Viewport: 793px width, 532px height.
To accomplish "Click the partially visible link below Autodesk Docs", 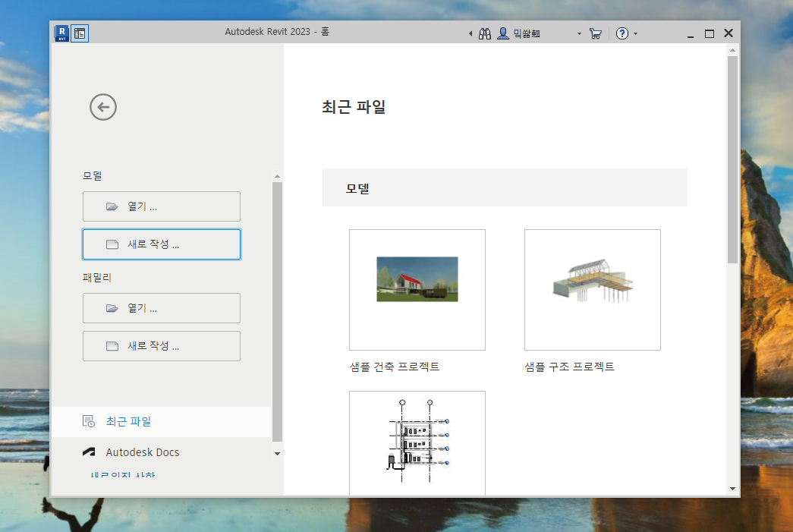I will [x=123, y=474].
